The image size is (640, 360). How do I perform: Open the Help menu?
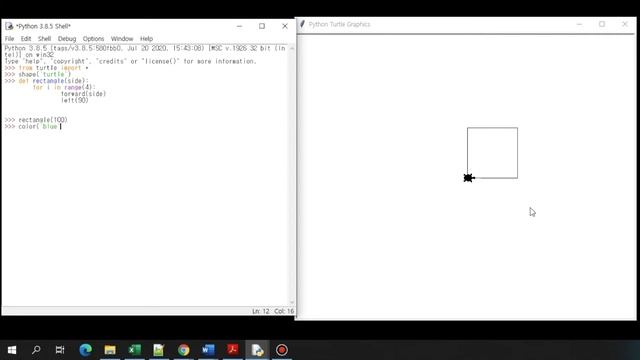tap(146, 39)
